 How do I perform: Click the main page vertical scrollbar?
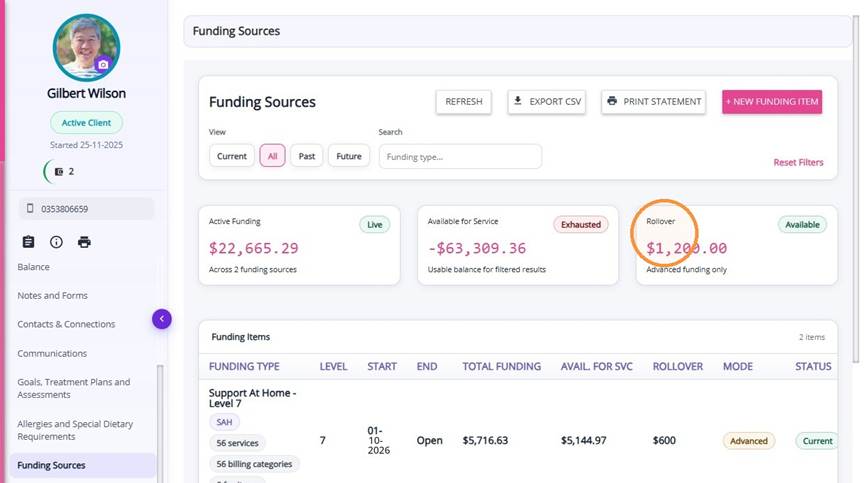point(856,189)
